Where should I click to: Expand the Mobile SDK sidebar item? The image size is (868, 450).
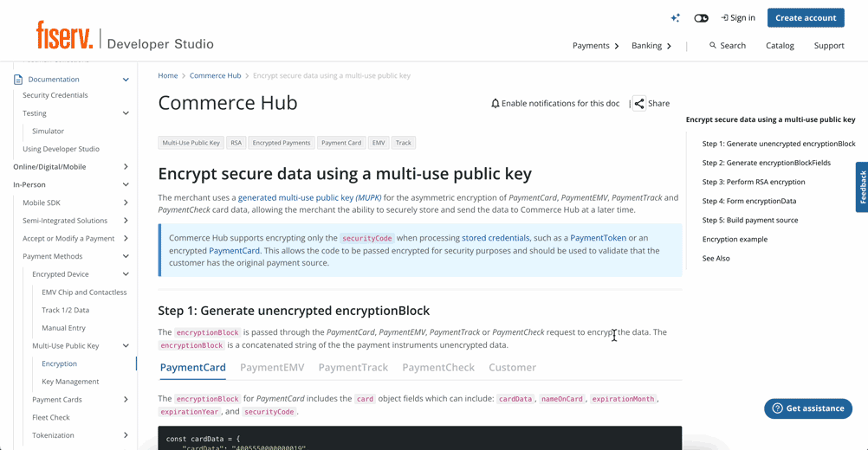click(x=126, y=202)
